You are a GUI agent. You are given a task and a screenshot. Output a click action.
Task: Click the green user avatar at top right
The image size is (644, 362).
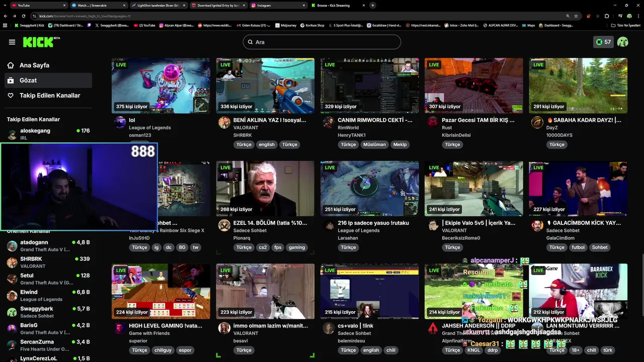click(x=623, y=42)
